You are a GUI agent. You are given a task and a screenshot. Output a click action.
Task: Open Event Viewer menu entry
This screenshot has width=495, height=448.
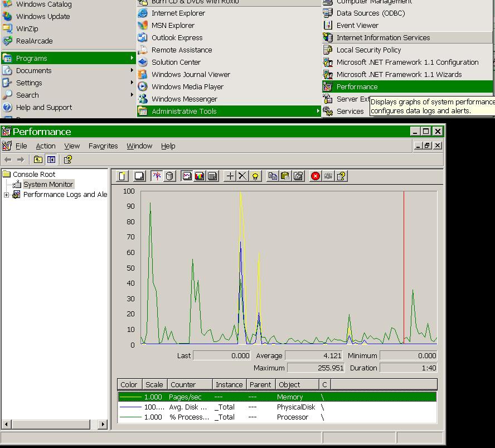(x=407, y=25)
